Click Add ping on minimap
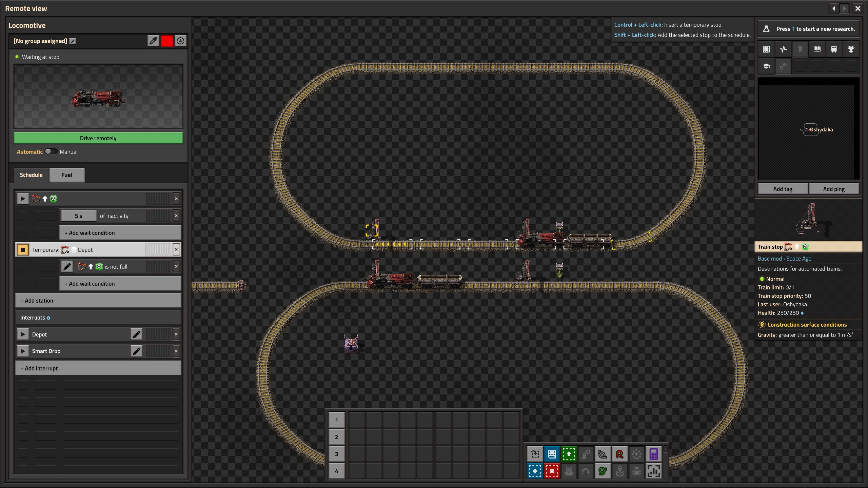868x488 pixels. pos(834,189)
